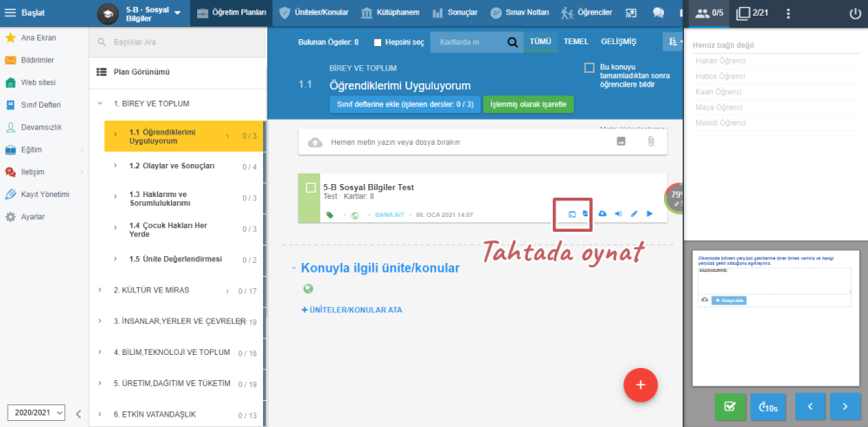Open the Sınav Notları tab
Screen dimensions: 868x427
tap(519, 13)
